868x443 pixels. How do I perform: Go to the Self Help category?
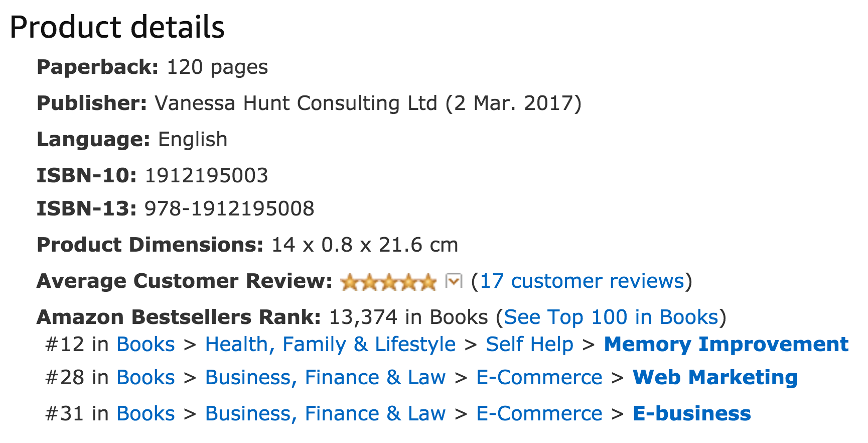click(529, 344)
